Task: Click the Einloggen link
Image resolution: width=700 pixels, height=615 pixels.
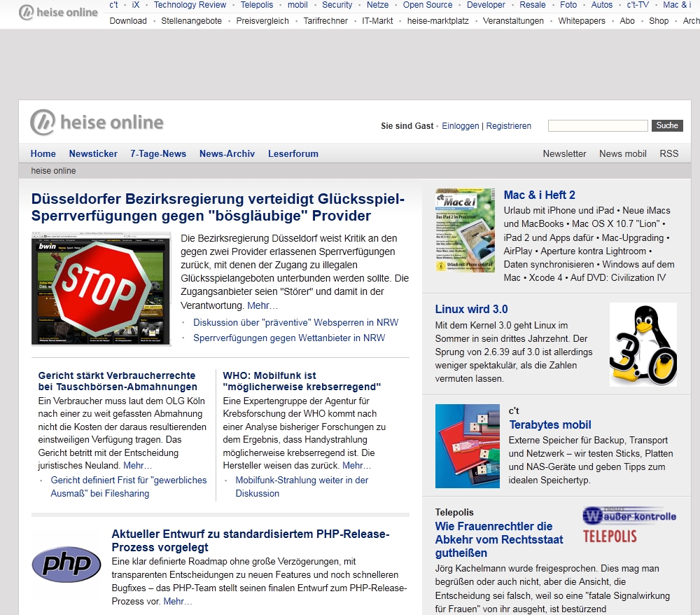Action: 461,126
